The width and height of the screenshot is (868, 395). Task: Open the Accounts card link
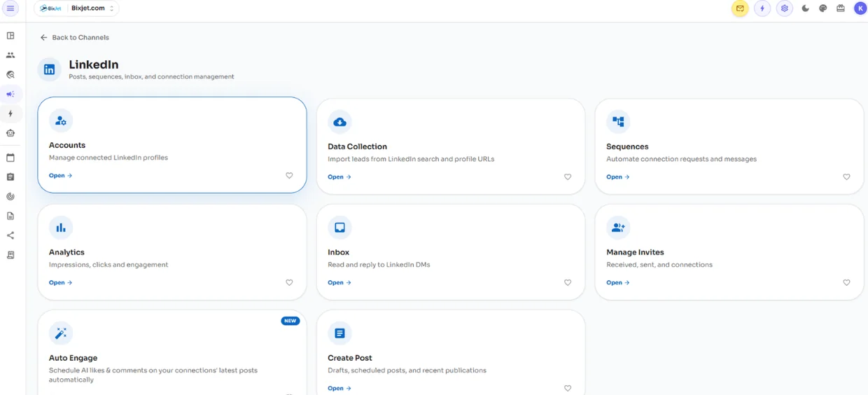pyautogui.click(x=61, y=176)
